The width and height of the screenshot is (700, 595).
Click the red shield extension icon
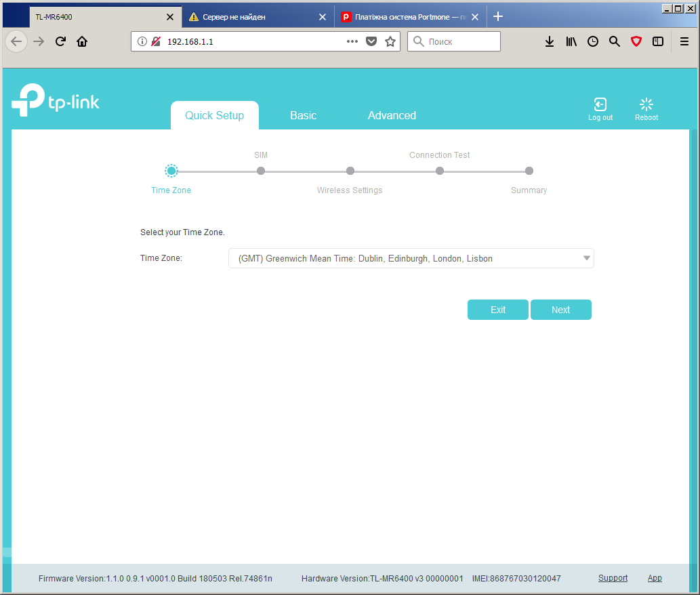point(636,41)
